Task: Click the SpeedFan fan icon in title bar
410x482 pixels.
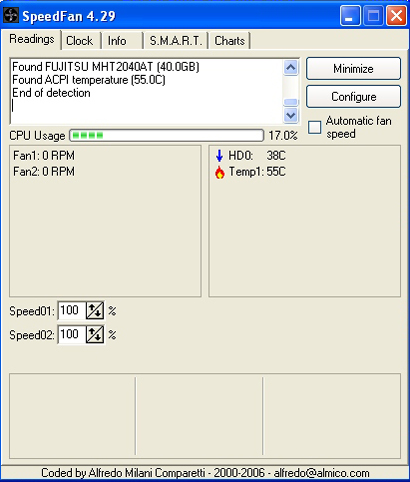Action: tap(11, 16)
